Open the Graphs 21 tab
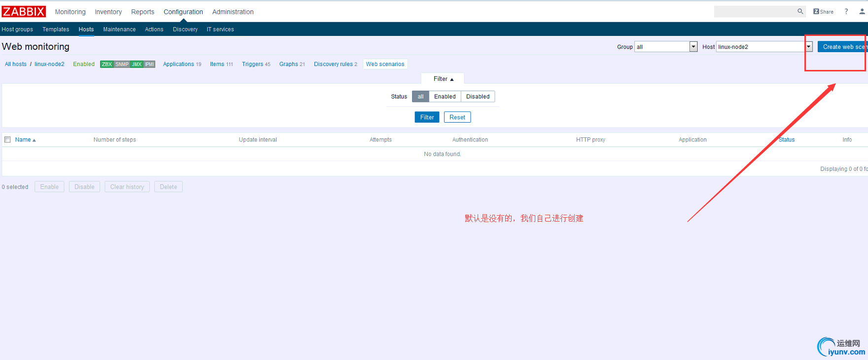 [292, 64]
